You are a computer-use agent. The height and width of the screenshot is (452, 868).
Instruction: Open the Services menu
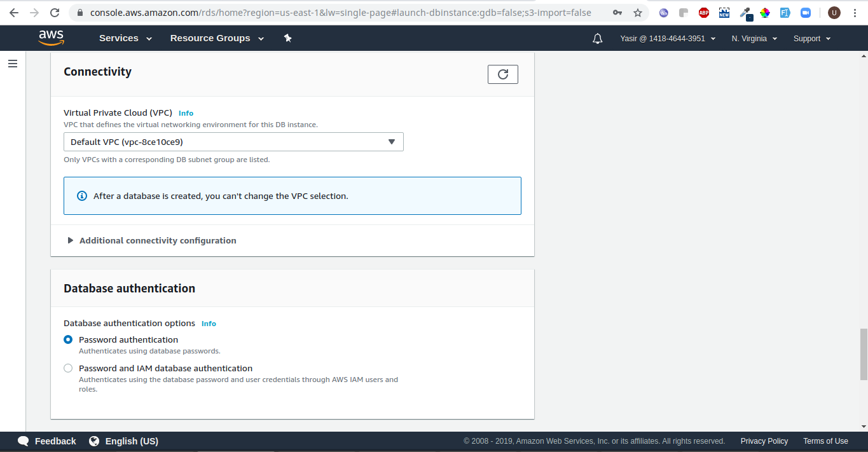click(x=125, y=38)
